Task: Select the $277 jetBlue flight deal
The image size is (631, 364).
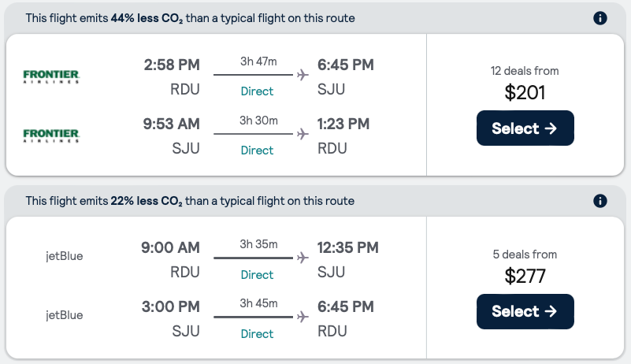Action: 525,311
